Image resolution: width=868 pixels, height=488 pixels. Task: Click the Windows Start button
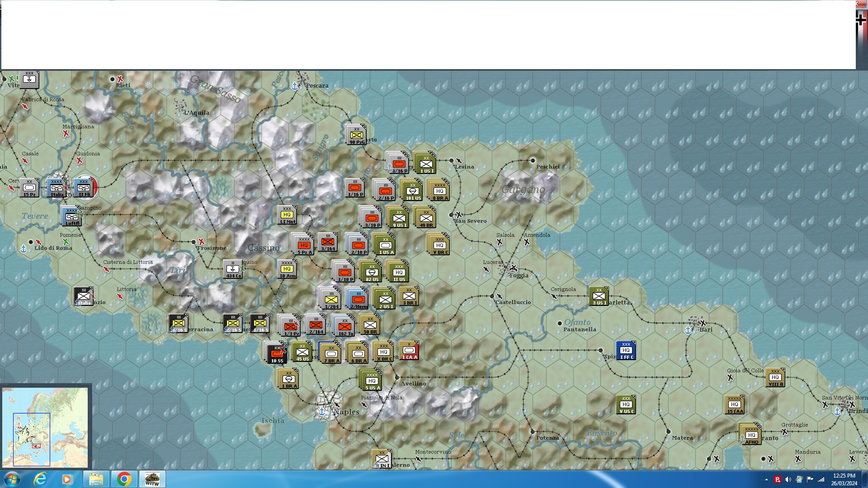[11, 479]
